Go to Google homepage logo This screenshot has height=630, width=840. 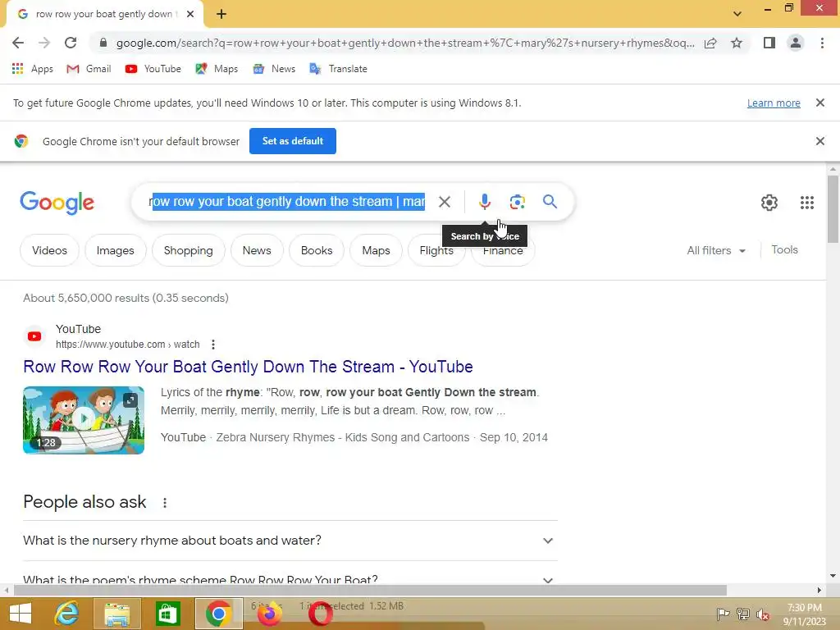click(57, 203)
